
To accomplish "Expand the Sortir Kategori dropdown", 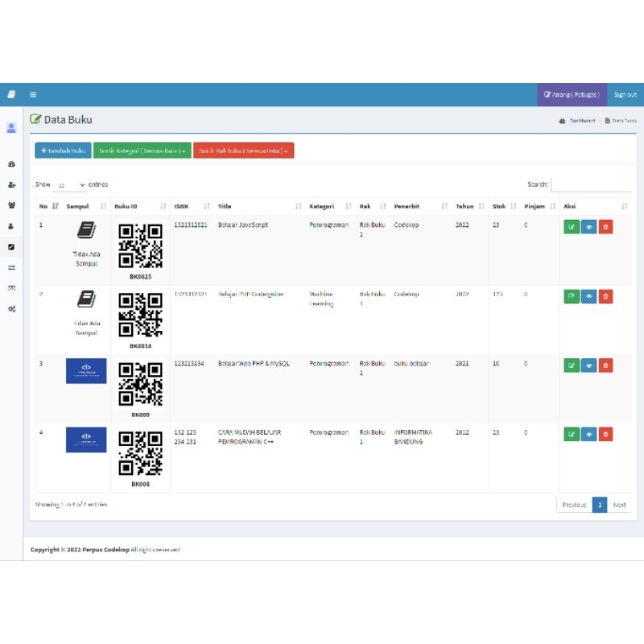I will 142,151.
